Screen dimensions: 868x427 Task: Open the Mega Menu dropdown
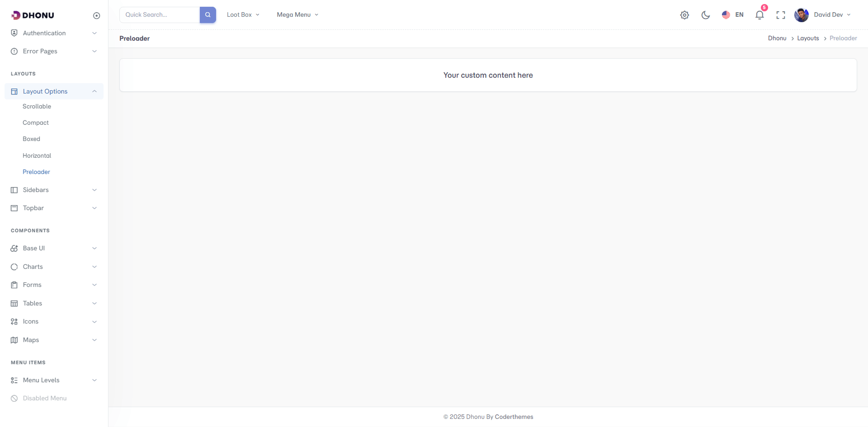tap(297, 15)
